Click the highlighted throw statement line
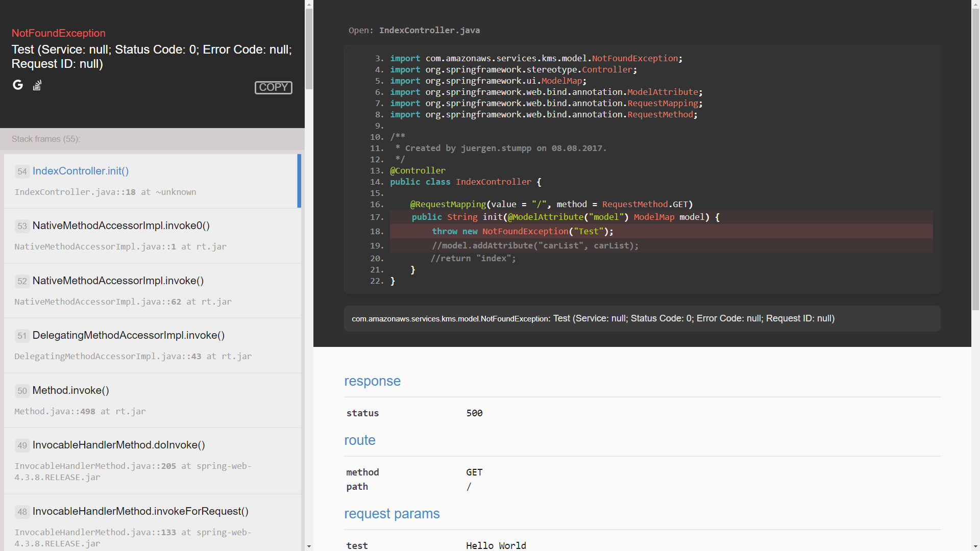The height and width of the screenshot is (551, 980). tap(522, 231)
